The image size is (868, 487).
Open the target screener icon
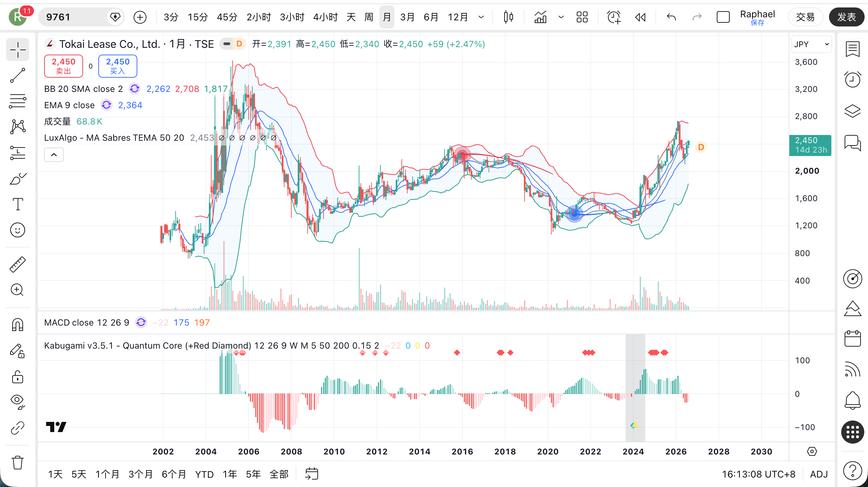[x=852, y=279]
